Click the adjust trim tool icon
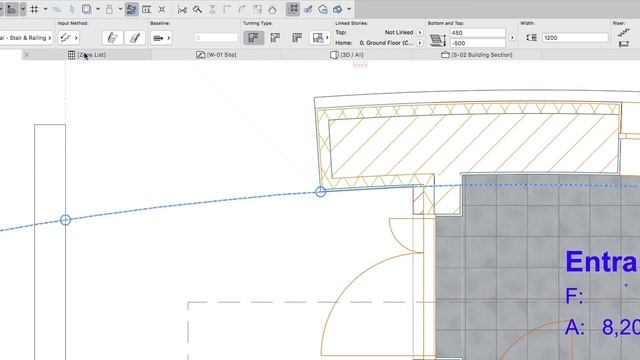Viewport: 640px width, 360px height. click(x=197, y=9)
